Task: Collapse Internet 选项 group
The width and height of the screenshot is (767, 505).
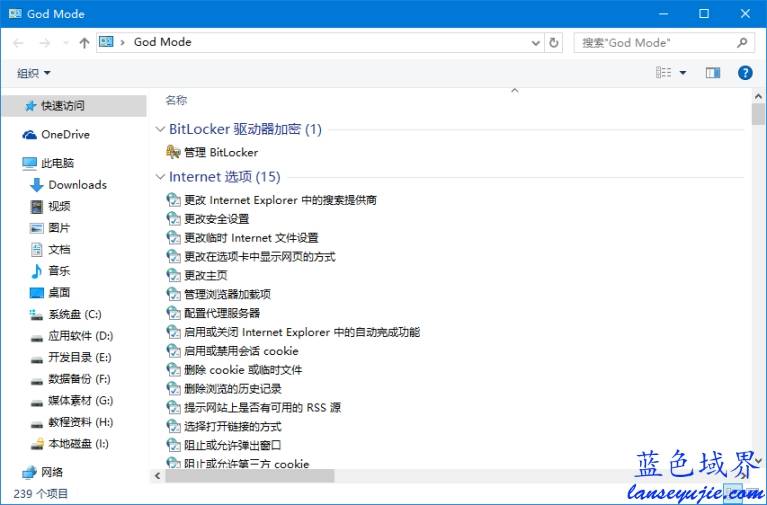Action: (160, 177)
